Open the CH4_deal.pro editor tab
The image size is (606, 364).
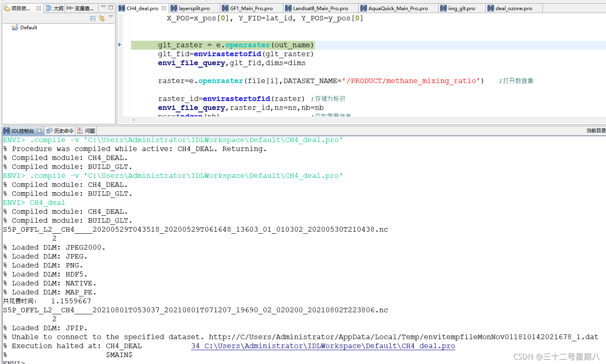click(142, 8)
